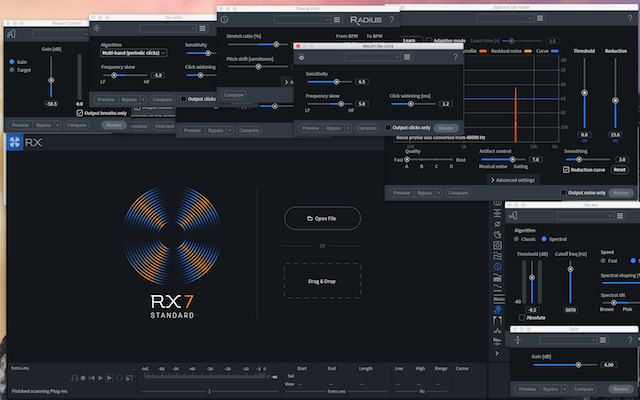640x400 pixels.
Task: Open preset dropdown in De-ess window
Action: pos(585,216)
